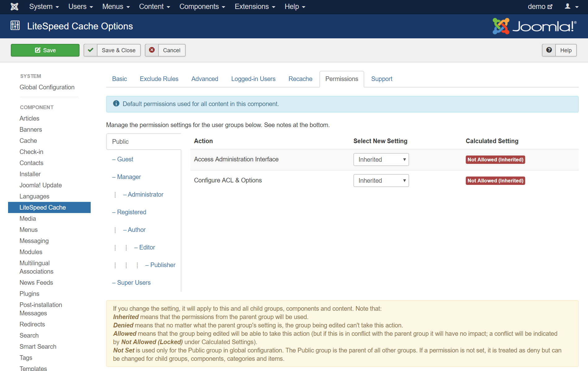
Task: Open Check-in component options
Action: pyautogui.click(x=31, y=152)
